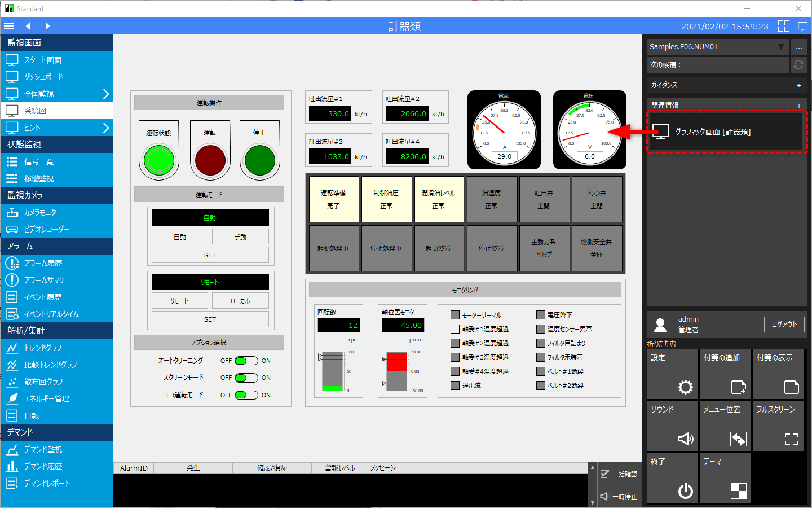The image size is (812, 508).
Task: Expand the Guidance section plus
Action: pos(798,85)
